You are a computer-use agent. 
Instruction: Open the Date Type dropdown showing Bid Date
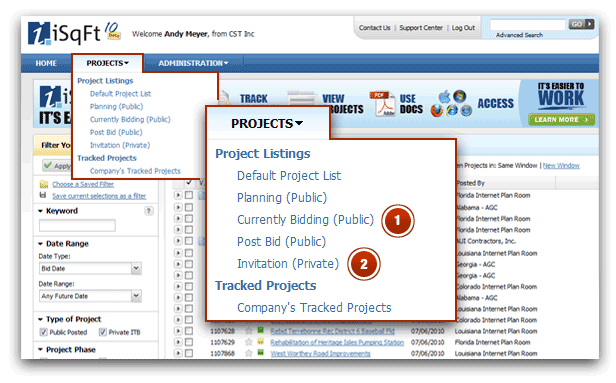point(90,269)
